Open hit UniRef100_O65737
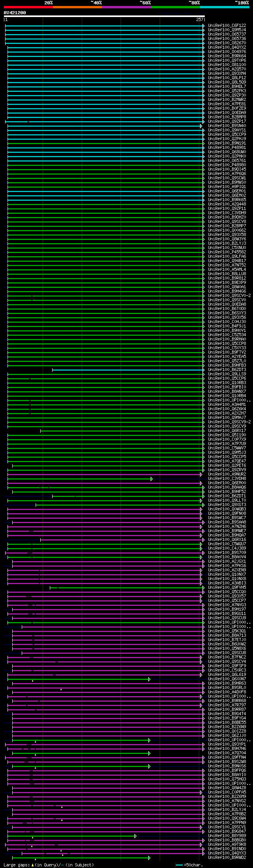This screenshot has height=868, width=253. (227, 34)
